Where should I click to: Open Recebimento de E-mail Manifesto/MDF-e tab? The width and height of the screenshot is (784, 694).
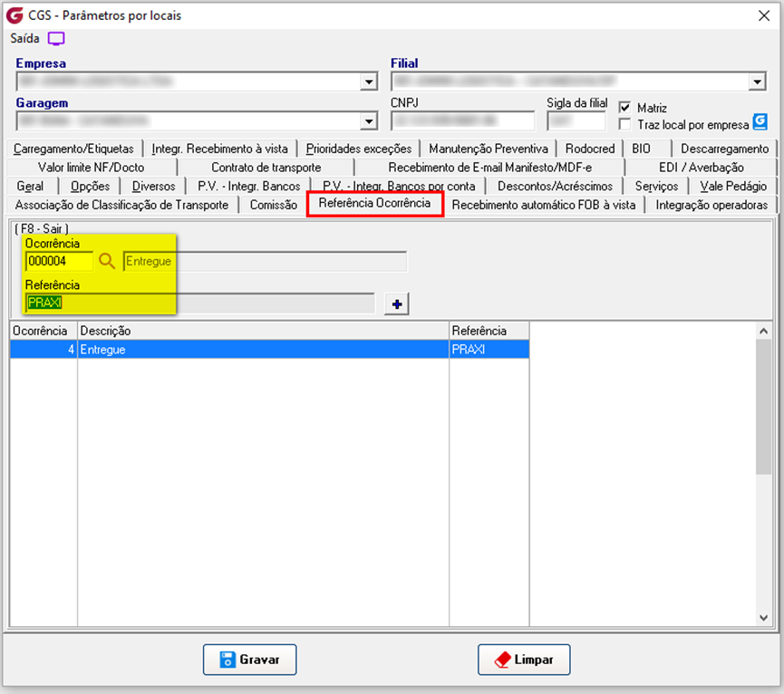click(x=490, y=168)
